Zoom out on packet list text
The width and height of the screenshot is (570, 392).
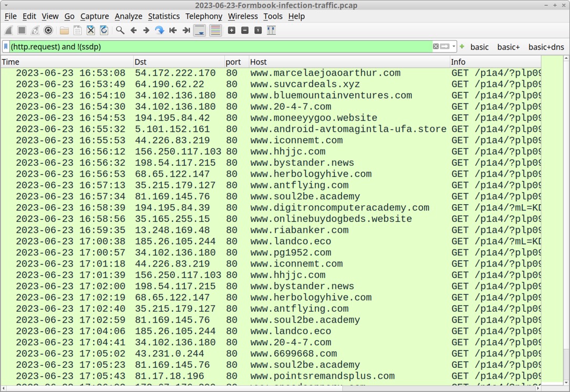pyautogui.click(x=245, y=30)
